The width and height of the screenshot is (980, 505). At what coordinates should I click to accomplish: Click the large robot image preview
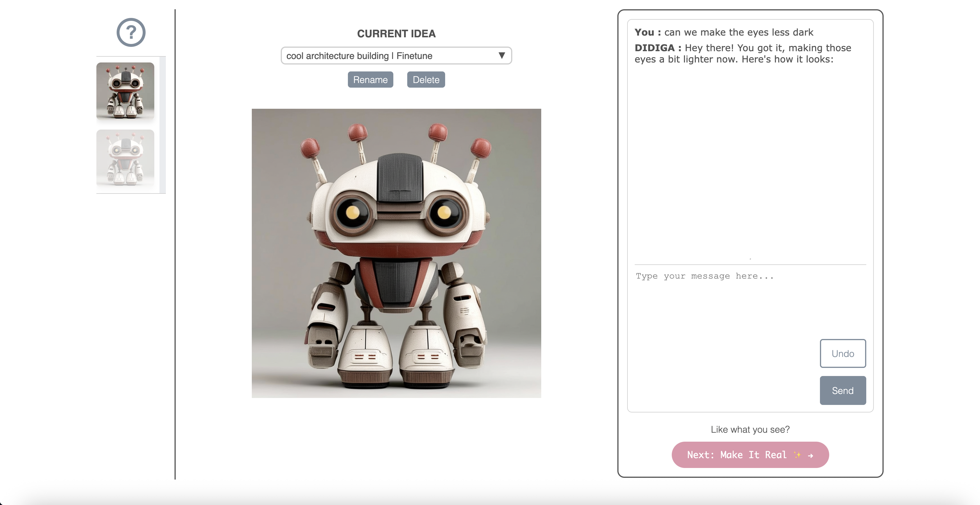[x=396, y=253]
